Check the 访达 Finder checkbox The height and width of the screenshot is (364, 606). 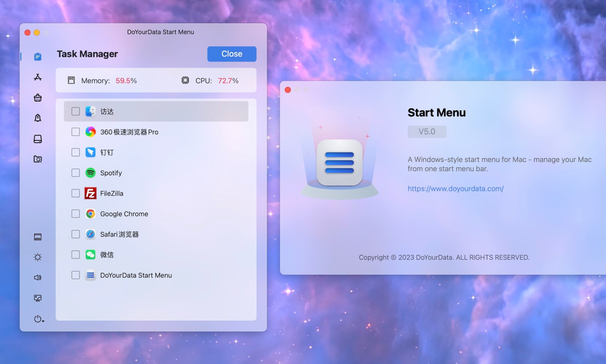point(76,111)
